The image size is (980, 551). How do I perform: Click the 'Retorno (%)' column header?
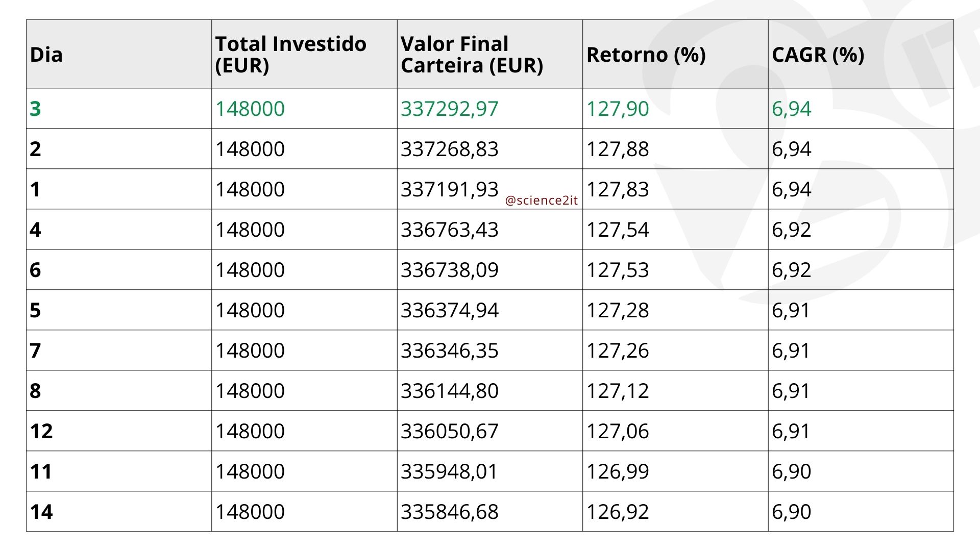[646, 55]
